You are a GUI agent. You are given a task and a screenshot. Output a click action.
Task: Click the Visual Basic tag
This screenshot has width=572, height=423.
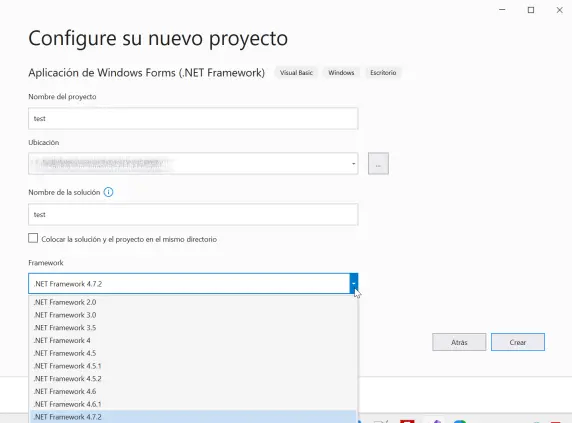click(296, 73)
